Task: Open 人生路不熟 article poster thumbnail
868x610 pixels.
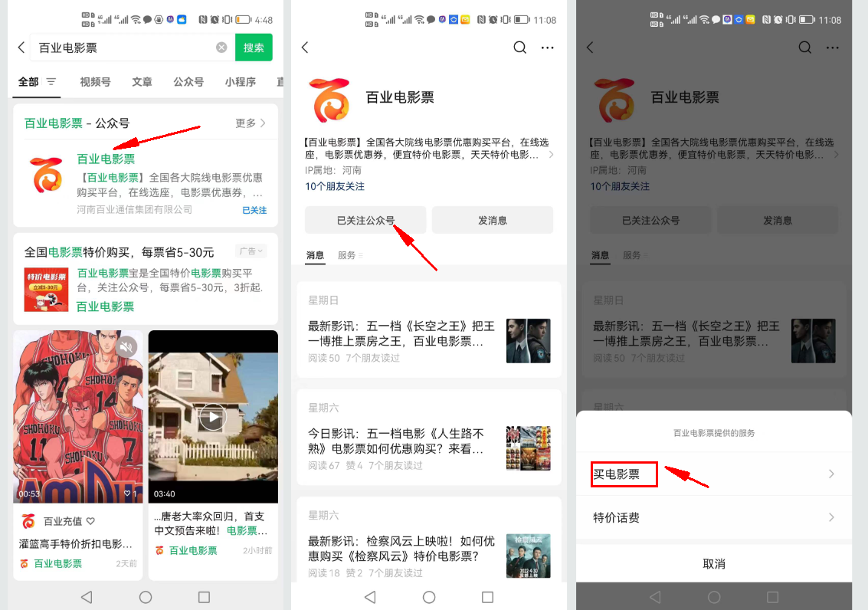Action: tap(529, 448)
